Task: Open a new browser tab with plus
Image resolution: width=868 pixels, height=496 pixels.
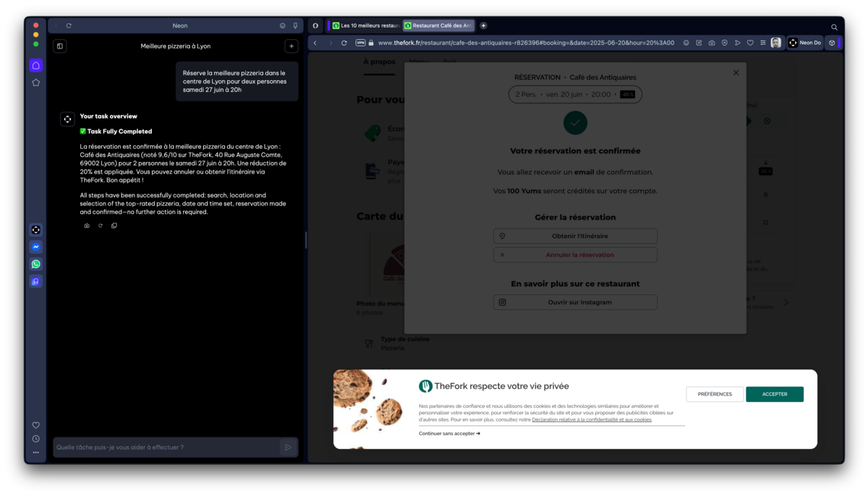Action: 483,25
